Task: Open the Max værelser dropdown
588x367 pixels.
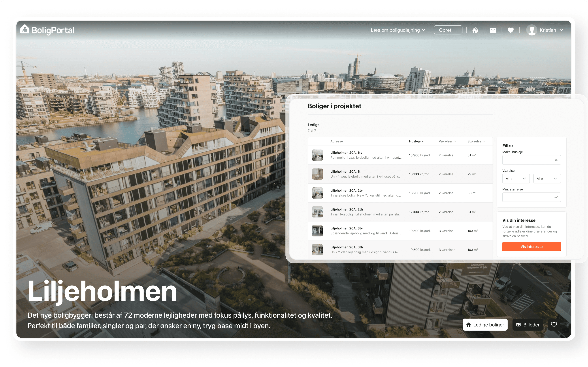Action: tap(547, 179)
